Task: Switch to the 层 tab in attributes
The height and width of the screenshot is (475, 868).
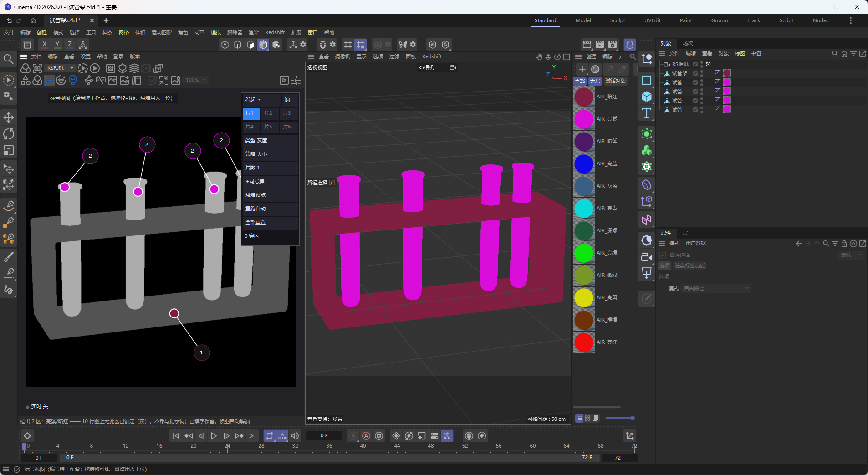Action: 685,233
